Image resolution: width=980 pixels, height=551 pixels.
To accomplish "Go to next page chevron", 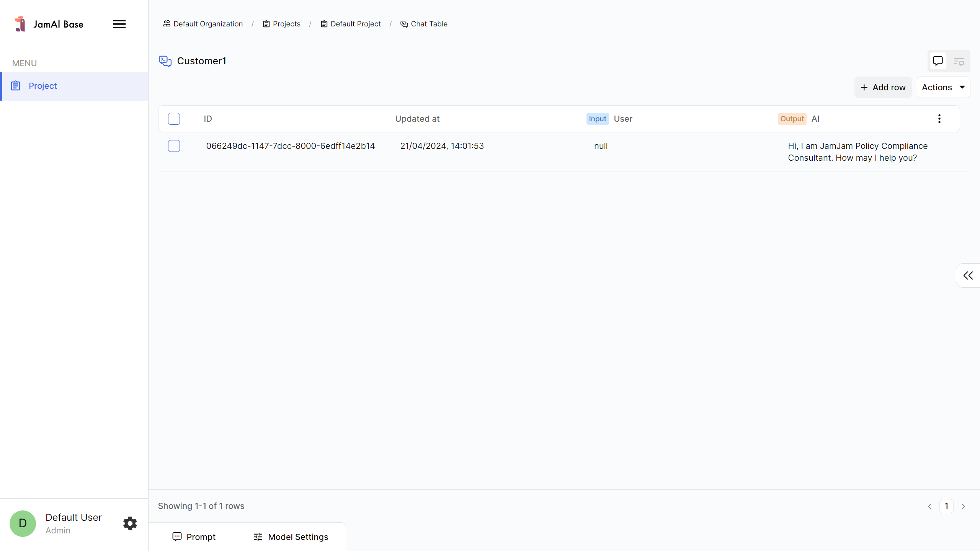I will [x=964, y=506].
